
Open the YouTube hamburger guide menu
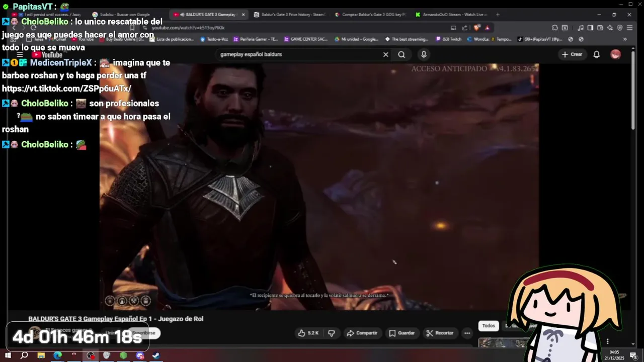(x=20, y=55)
